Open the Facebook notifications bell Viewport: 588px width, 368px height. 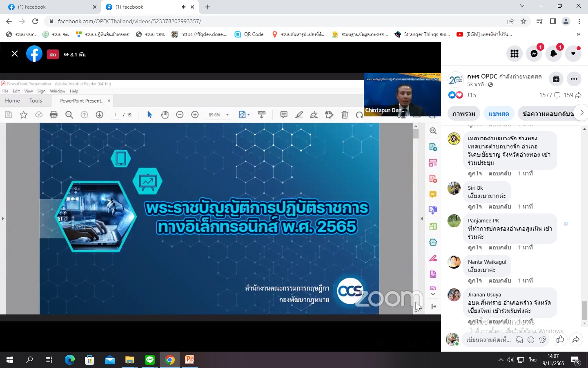tap(553, 54)
